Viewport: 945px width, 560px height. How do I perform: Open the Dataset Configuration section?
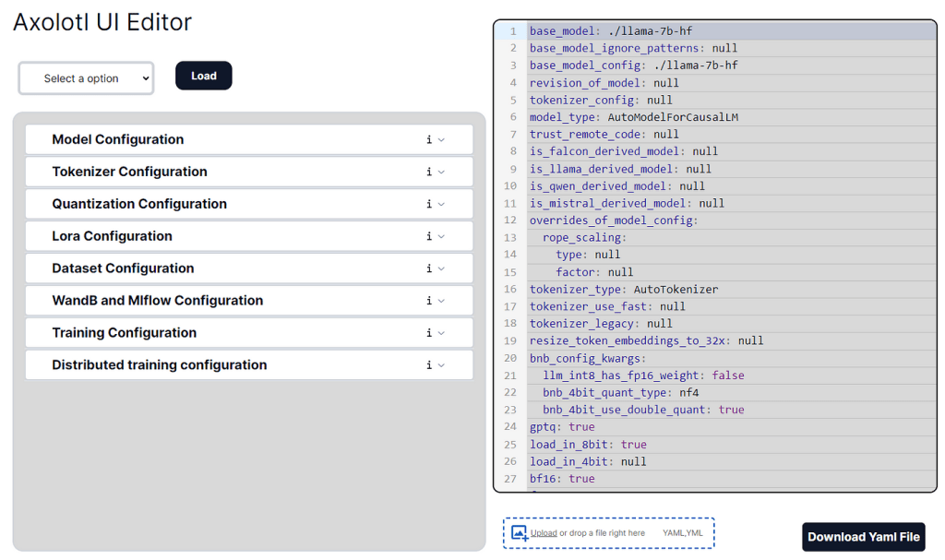(123, 268)
